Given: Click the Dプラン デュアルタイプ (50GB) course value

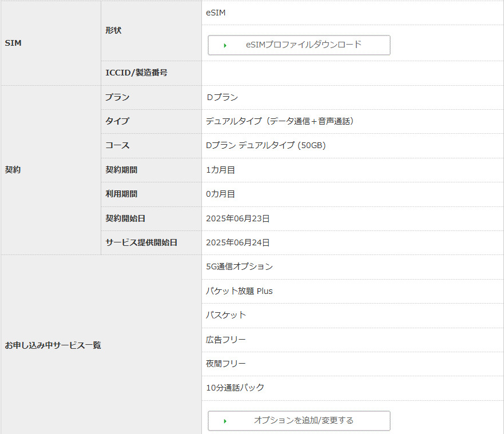Looking at the screenshot, I should (x=265, y=146).
